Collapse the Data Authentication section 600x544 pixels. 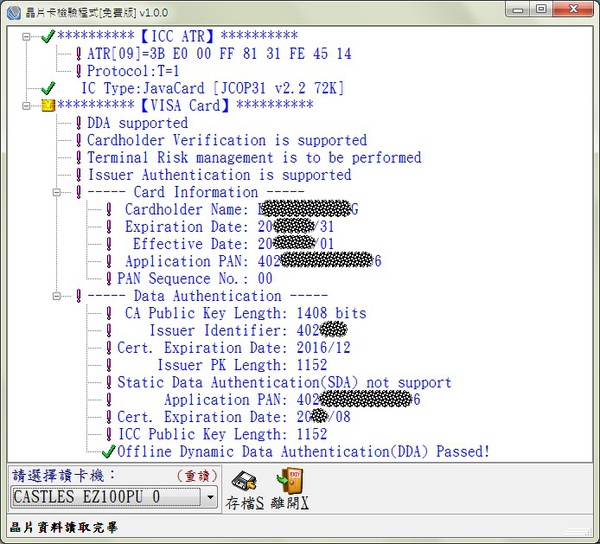point(57,296)
